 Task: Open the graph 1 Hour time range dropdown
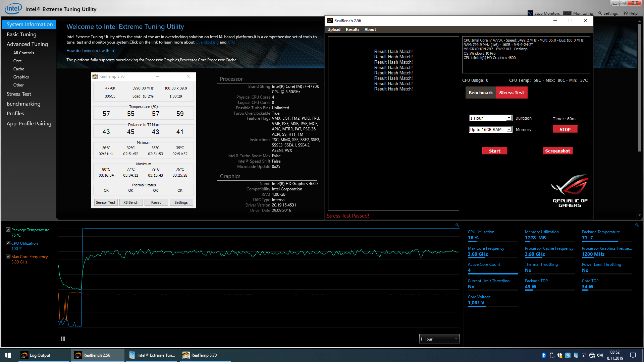[x=439, y=339]
